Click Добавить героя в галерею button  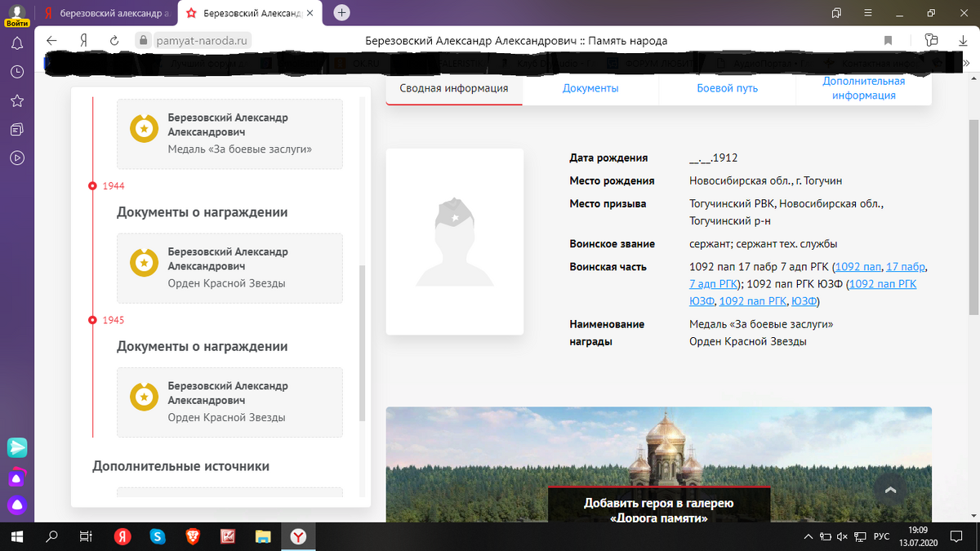pyautogui.click(x=659, y=510)
